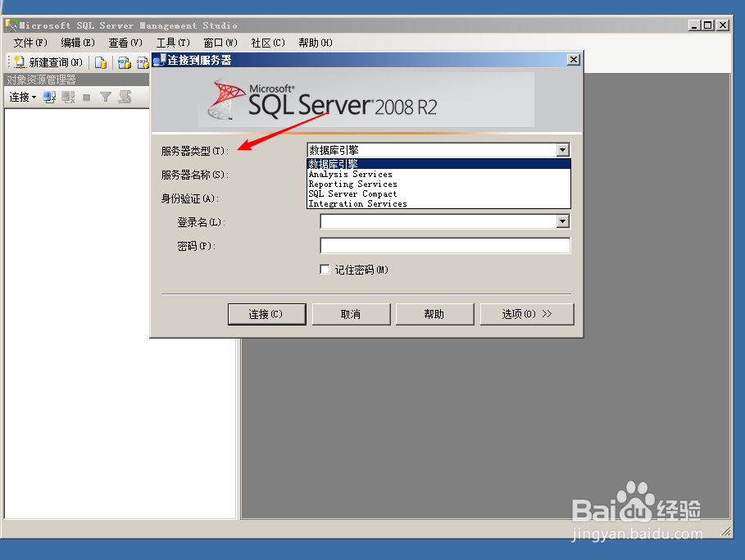This screenshot has width=745, height=560.
Task: Open the login name dropdown arrow
Action: 562,221
